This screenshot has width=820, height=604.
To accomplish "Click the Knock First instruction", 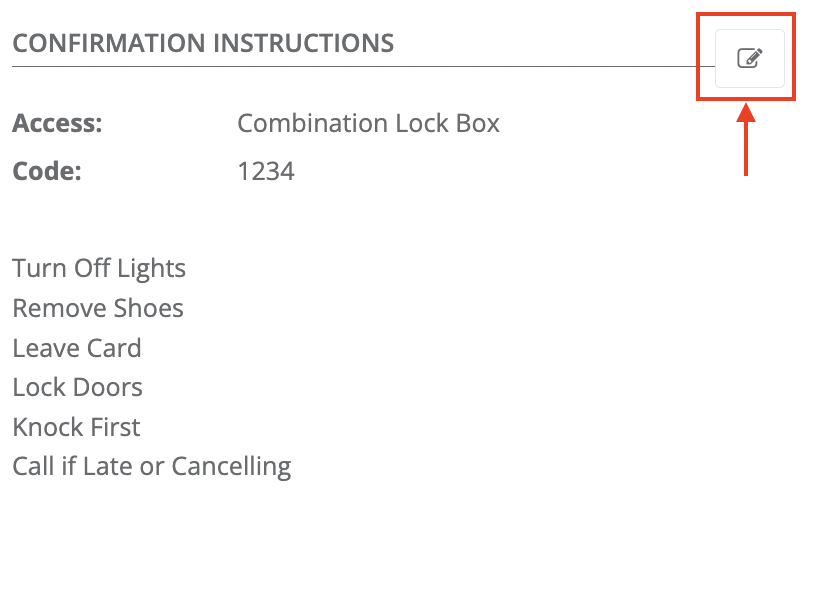I will [76, 427].
